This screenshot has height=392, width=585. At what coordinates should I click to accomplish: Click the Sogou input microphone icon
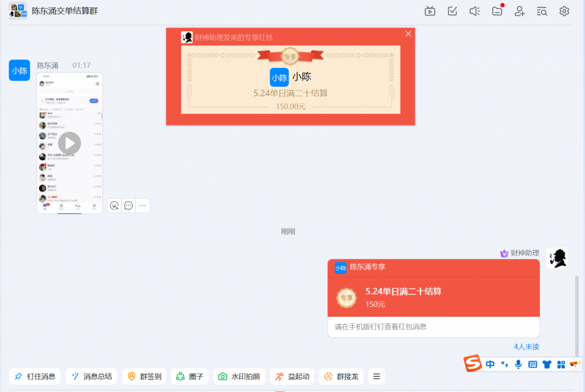(518, 364)
